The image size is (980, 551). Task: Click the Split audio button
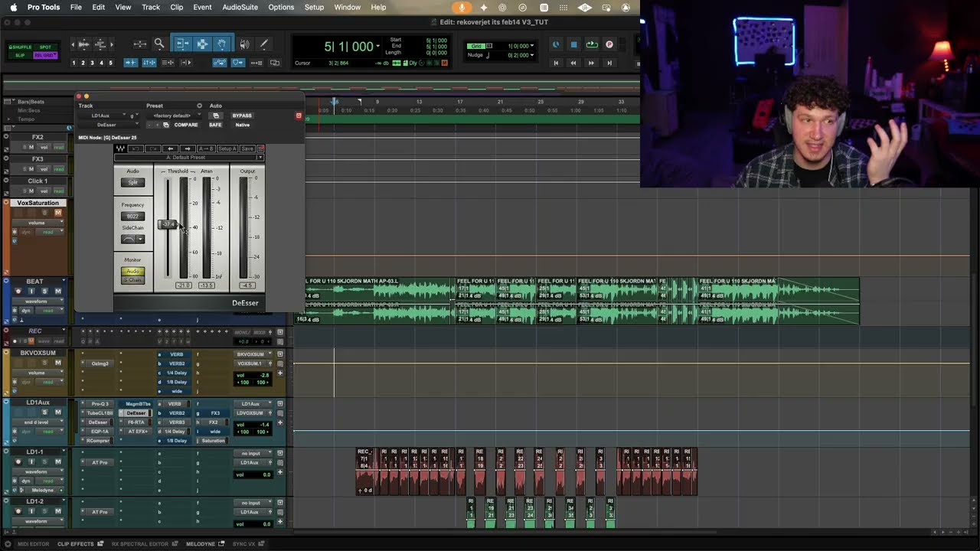click(132, 182)
